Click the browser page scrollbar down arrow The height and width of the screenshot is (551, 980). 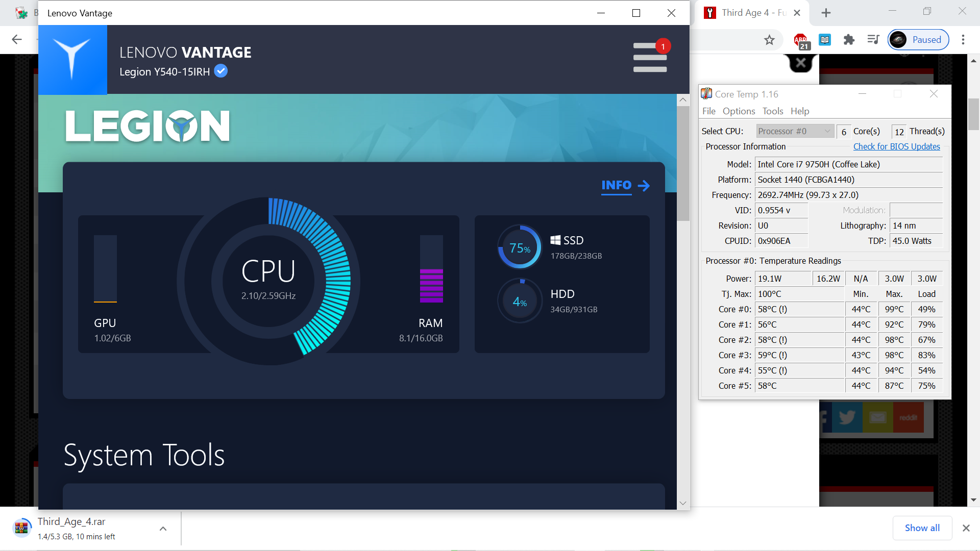[x=973, y=500]
